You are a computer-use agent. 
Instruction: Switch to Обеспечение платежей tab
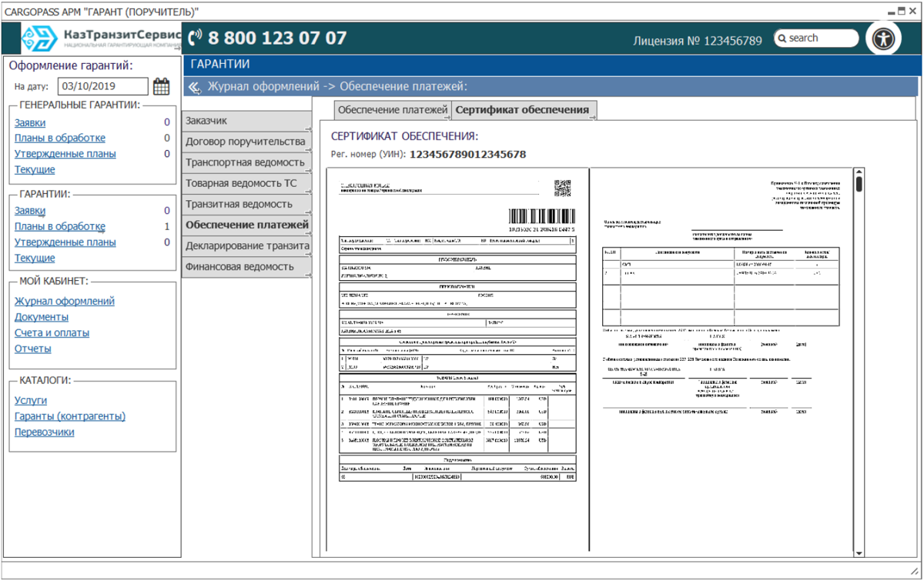[x=393, y=110]
